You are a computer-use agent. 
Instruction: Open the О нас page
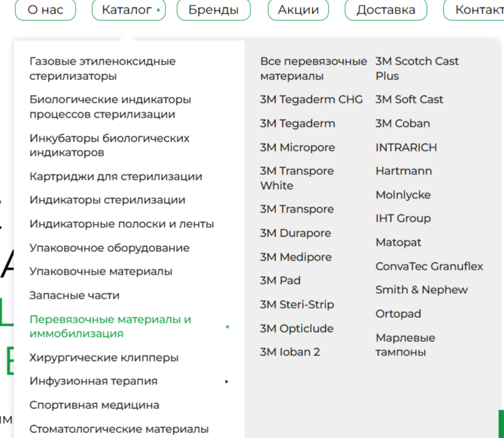point(45,10)
